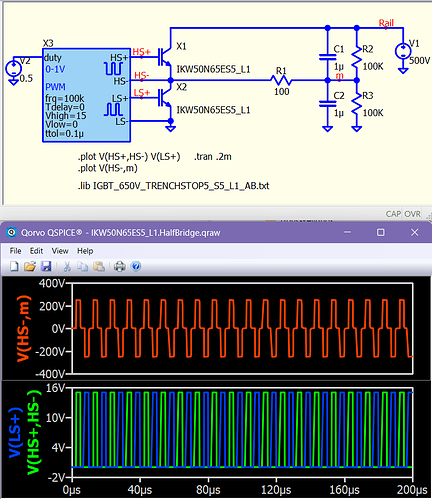Open the Edit menu
This screenshot has width=432, height=499.
click(x=36, y=251)
